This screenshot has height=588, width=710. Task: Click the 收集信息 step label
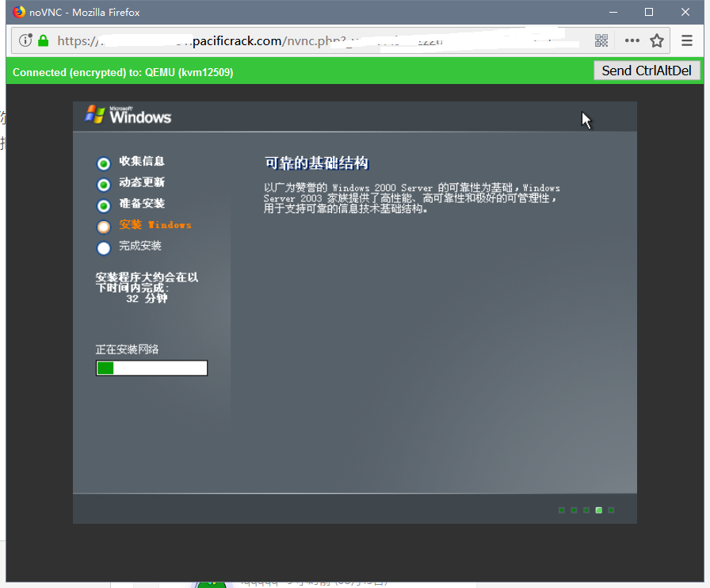(142, 161)
